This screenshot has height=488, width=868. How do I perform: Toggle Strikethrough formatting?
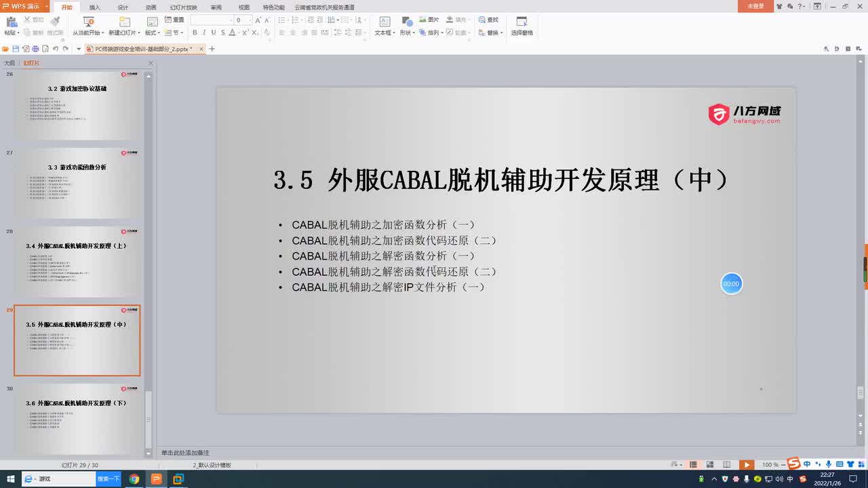223,33
